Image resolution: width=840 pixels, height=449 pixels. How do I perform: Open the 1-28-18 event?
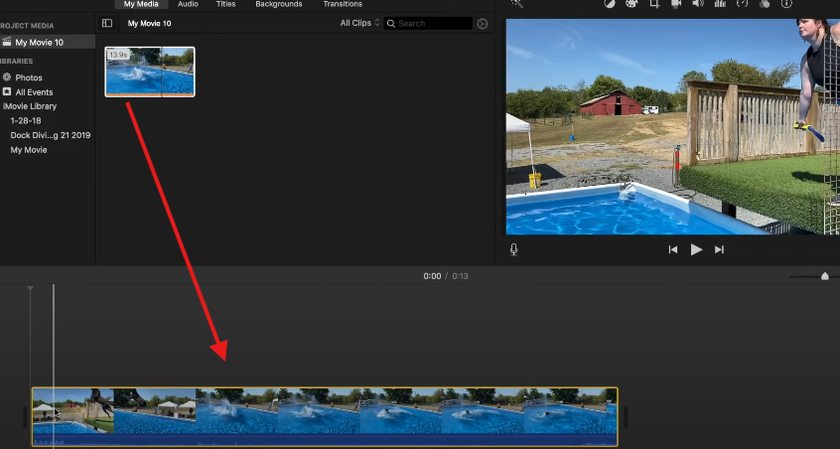click(26, 121)
